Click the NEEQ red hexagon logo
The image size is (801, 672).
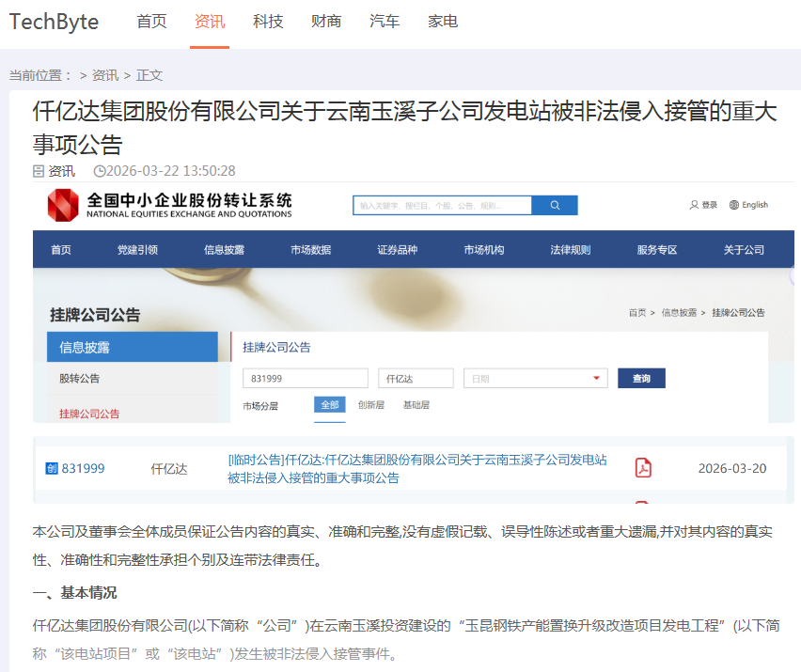click(x=63, y=205)
